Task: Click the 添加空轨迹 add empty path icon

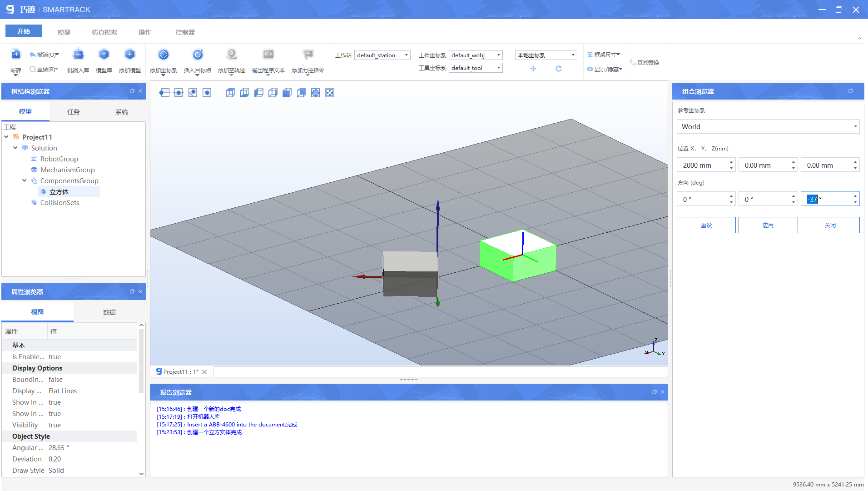Action: [x=232, y=55]
